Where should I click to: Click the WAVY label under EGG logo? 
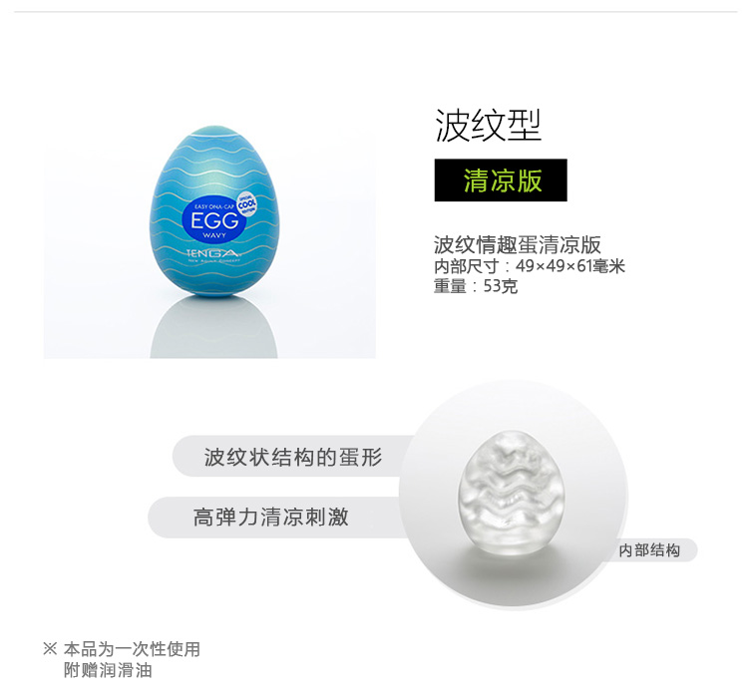pyautogui.click(x=214, y=235)
